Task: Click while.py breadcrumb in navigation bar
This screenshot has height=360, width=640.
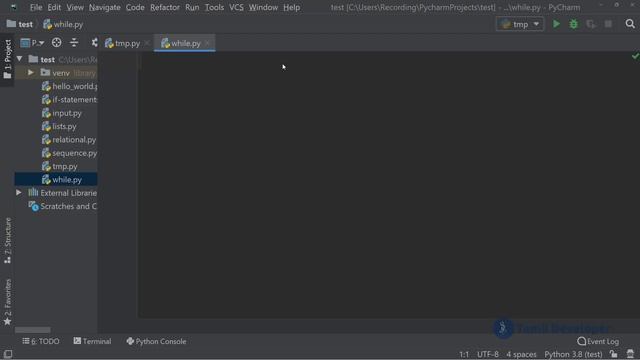Action: [63, 24]
